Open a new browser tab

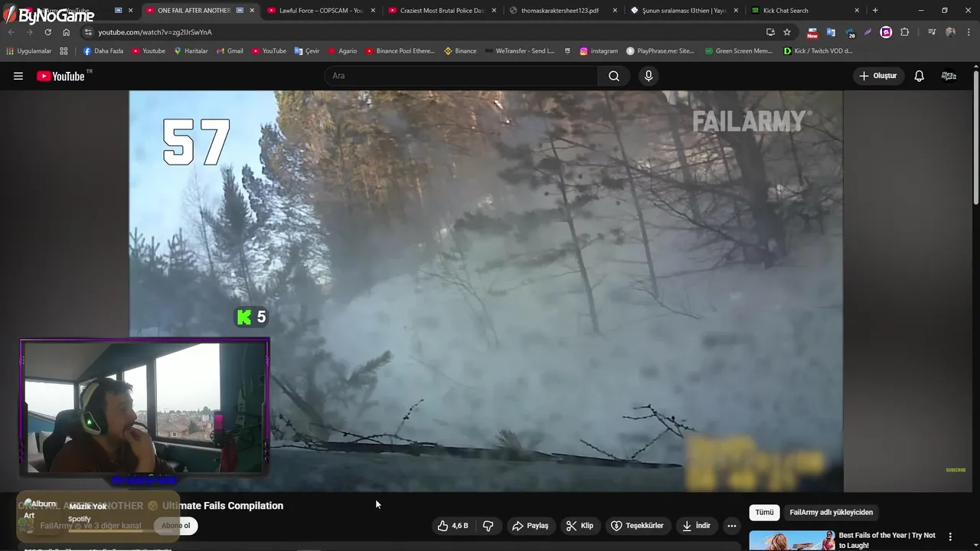pos(875,11)
